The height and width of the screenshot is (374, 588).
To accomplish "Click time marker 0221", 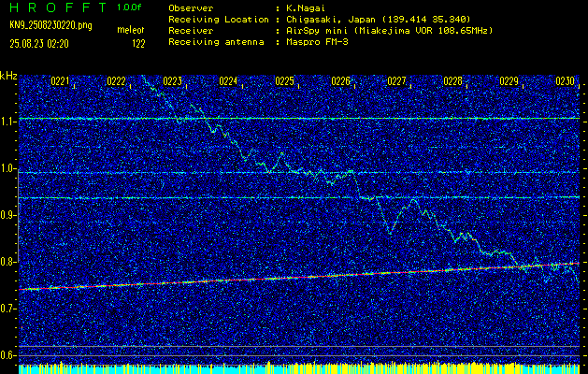I will [x=60, y=81].
